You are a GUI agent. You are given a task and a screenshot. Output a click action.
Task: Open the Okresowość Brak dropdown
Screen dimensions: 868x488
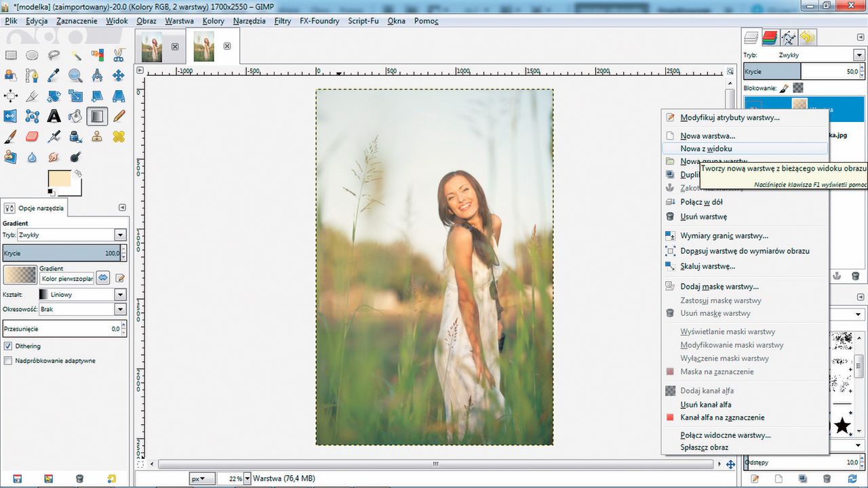coord(120,309)
